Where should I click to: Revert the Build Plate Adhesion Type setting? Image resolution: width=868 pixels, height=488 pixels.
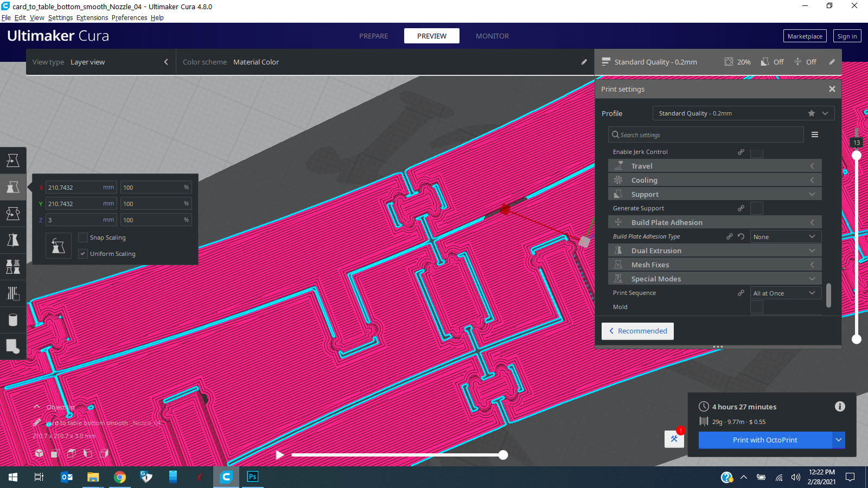pyautogui.click(x=741, y=236)
